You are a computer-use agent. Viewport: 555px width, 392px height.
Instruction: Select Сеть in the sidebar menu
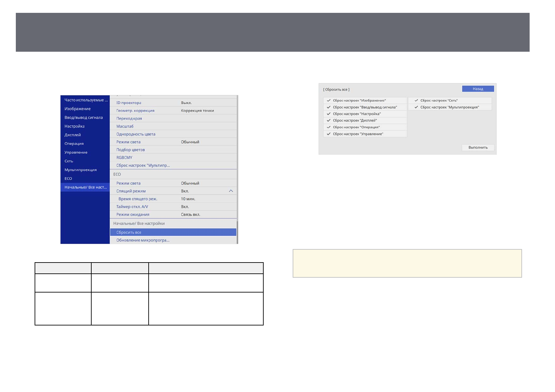[69, 161]
